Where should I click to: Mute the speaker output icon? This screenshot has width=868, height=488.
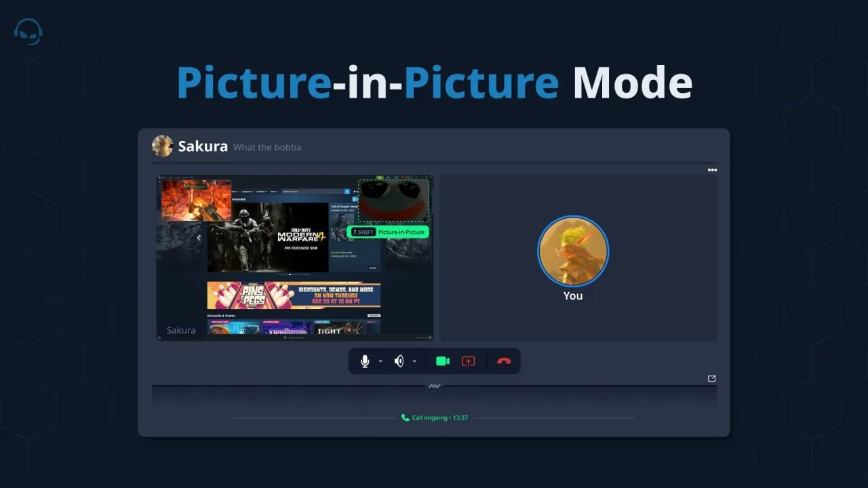399,361
